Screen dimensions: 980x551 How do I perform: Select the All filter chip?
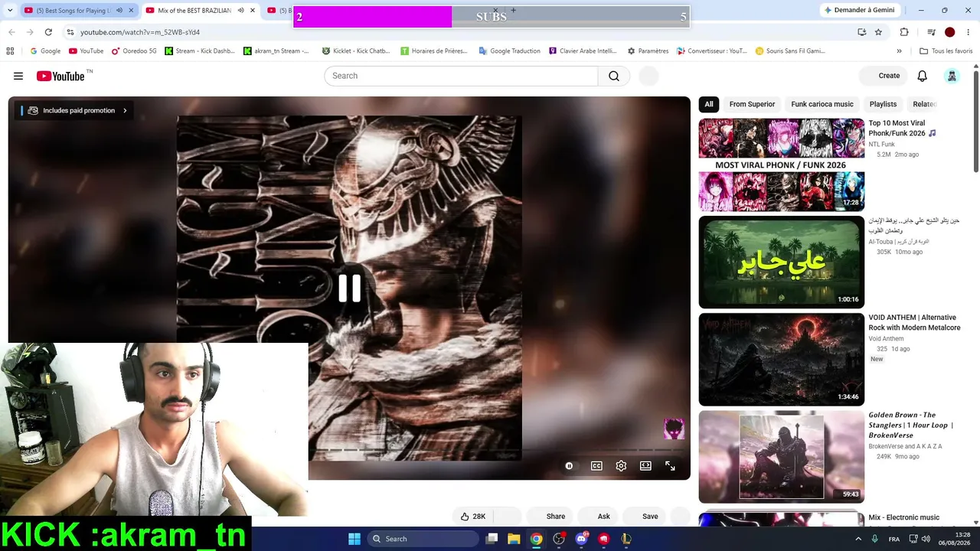click(709, 104)
